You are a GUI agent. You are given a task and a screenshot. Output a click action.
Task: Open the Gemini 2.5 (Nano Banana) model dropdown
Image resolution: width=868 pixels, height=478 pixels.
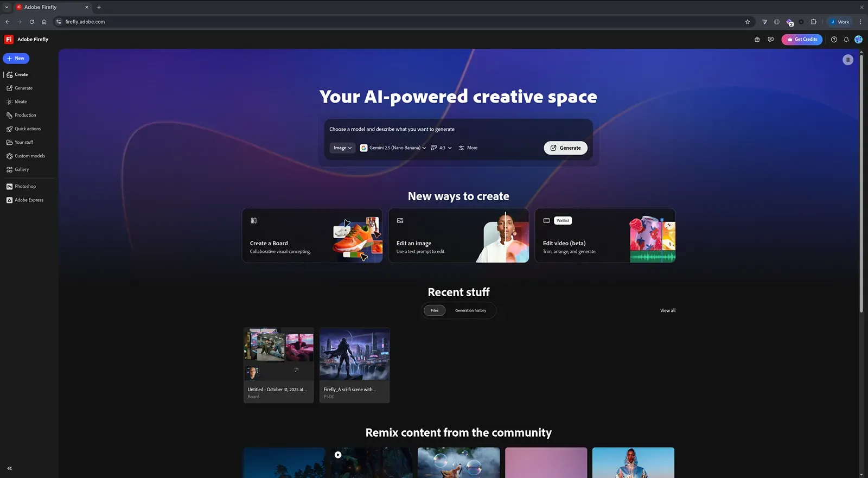click(393, 148)
